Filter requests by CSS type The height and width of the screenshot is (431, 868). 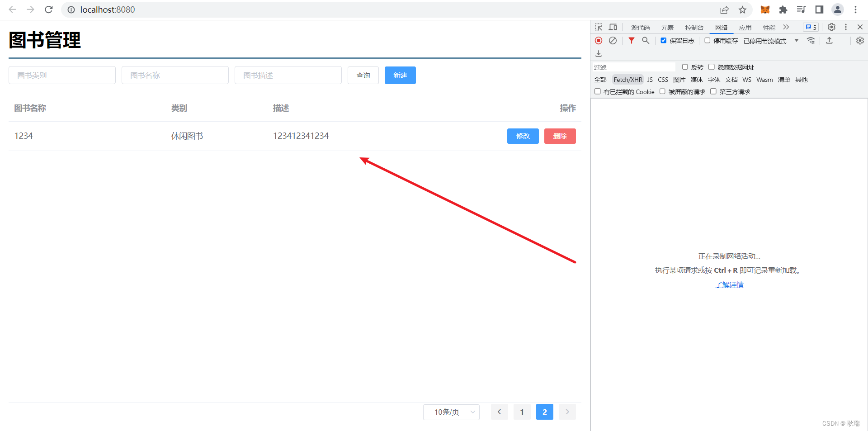tap(663, 80)
